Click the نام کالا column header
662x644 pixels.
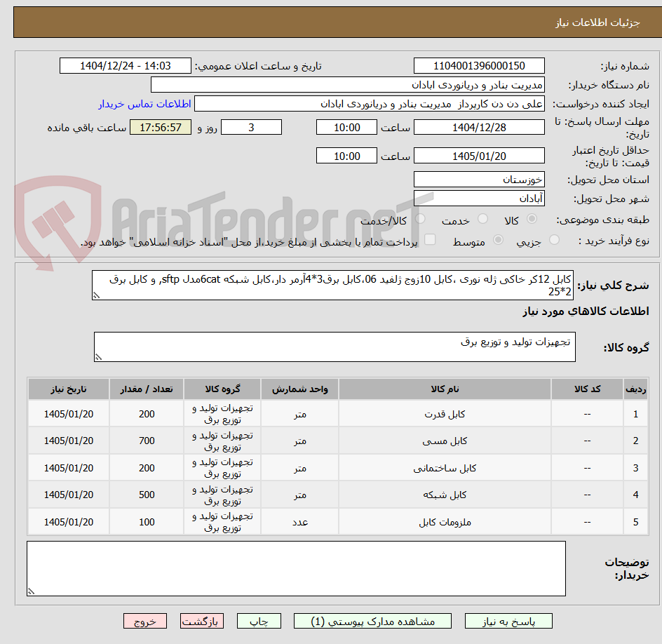[445, 389]
